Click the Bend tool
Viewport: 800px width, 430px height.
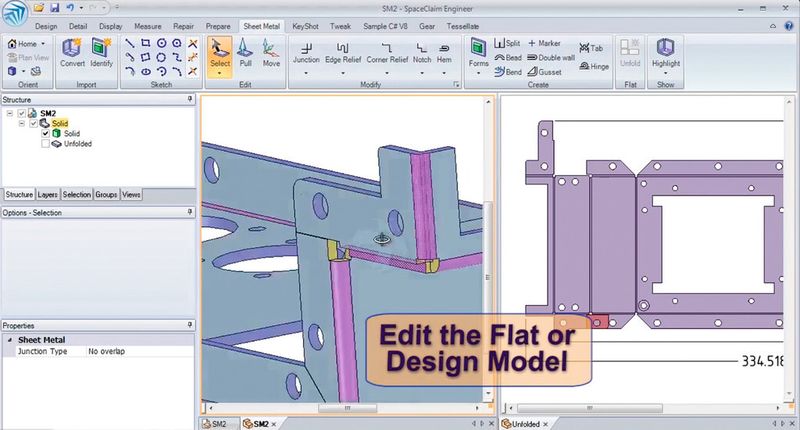click(508, 72)
